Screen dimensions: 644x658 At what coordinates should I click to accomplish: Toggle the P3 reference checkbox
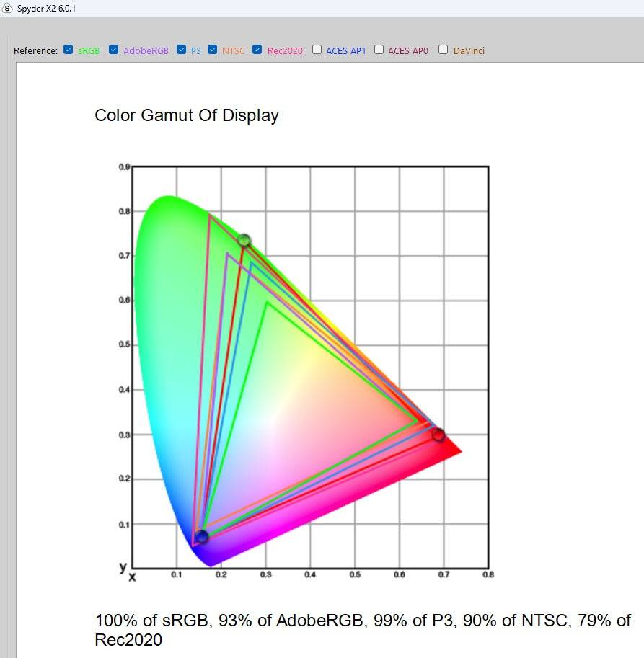pyautogui.click(x=181, y=50)
